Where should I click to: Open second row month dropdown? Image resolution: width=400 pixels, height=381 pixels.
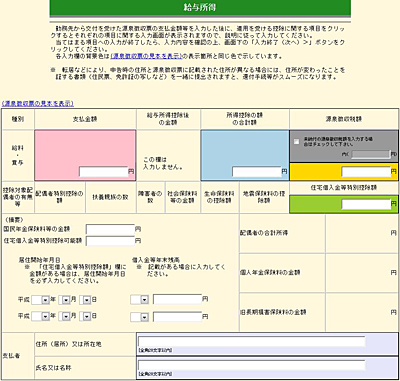tap(64, 316)
